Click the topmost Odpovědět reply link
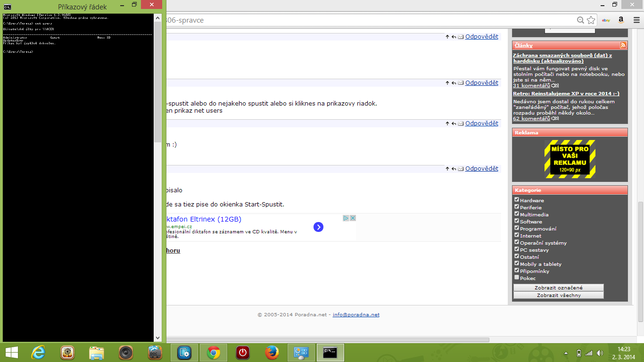This screenshot has width=644, height=362. tap(482, 37)
